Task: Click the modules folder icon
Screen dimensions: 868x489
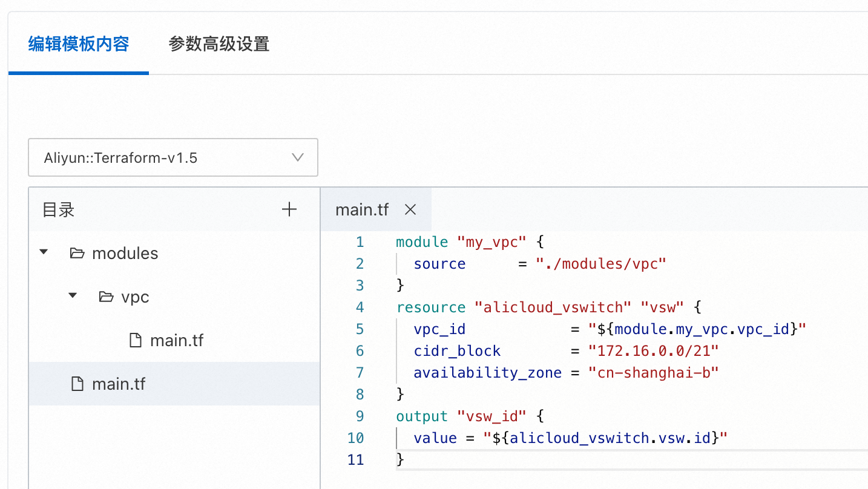Action: pyautogui.click(x=77, y=253)
